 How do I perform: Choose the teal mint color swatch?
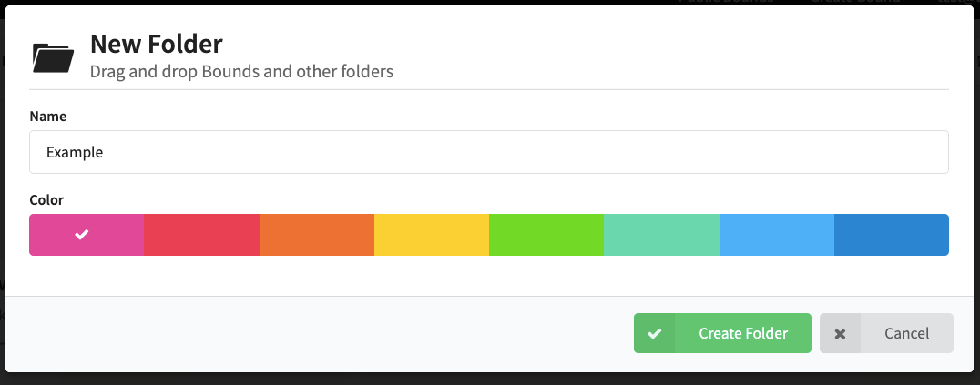coord(661,235)
